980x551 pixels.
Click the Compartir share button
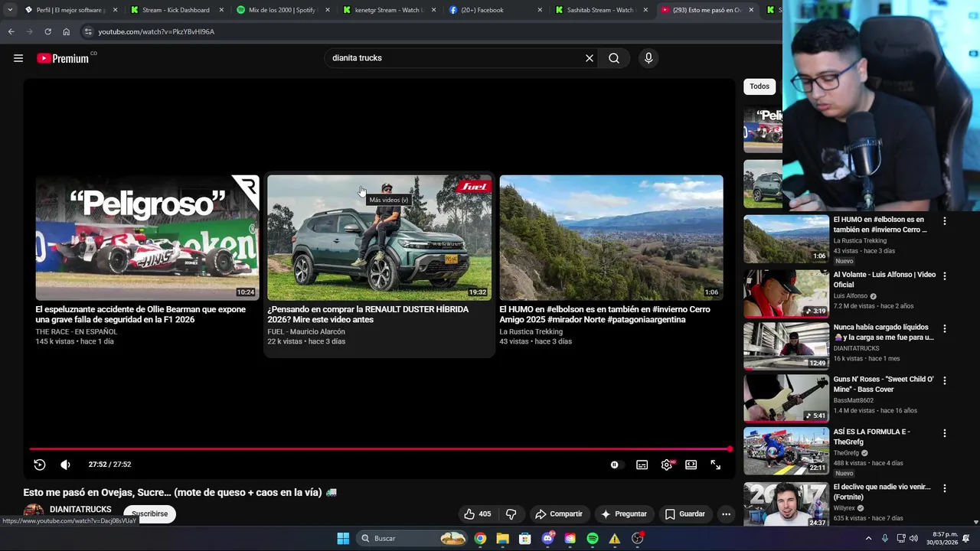pos(558,514)
